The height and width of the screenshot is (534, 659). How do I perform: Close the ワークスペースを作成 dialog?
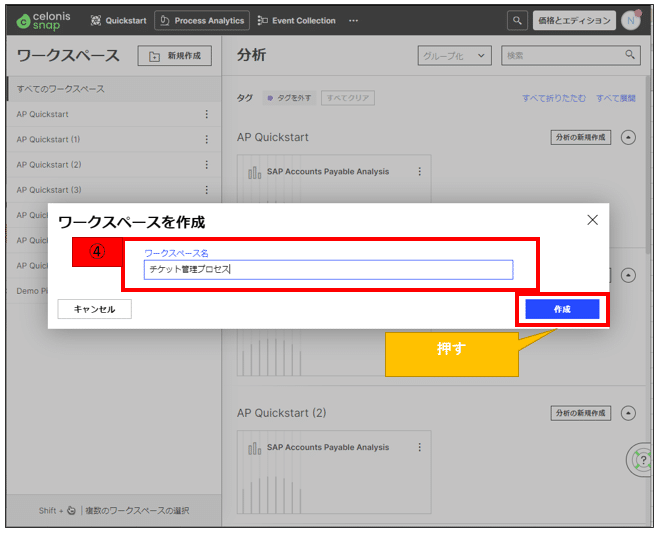pos(593,220)
